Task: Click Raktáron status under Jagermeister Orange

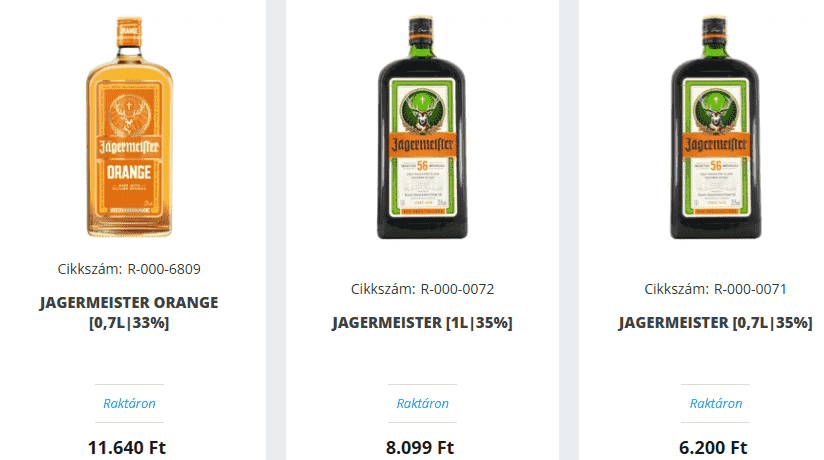Action: point(129,403)
